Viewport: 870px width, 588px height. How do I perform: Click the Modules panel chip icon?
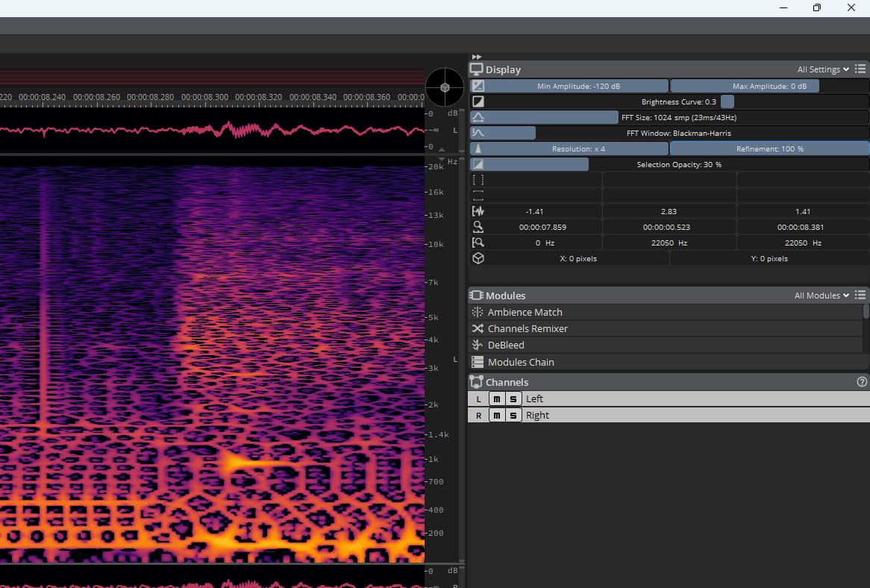pos(477,295)
